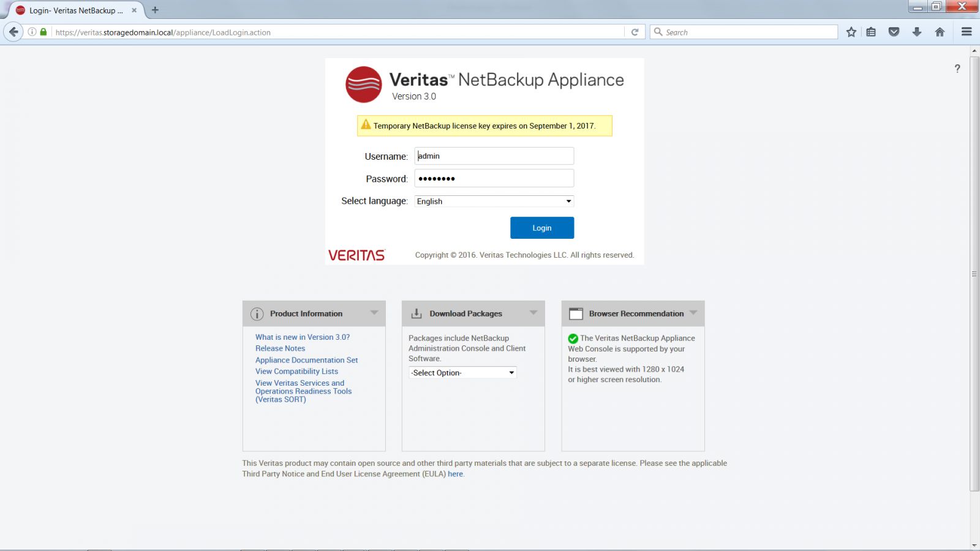The image size is (980, 551).
Task: Collapse the Product Information panel
Action: 374,313
